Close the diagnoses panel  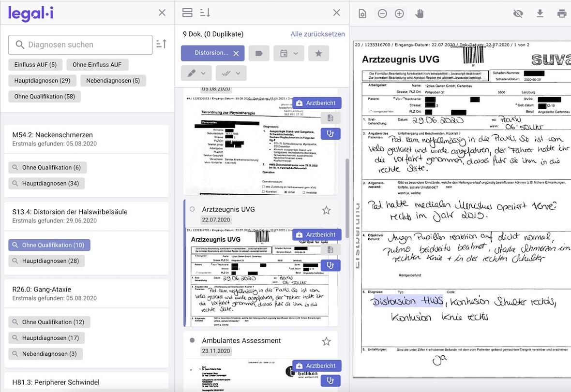coord(162,13)
